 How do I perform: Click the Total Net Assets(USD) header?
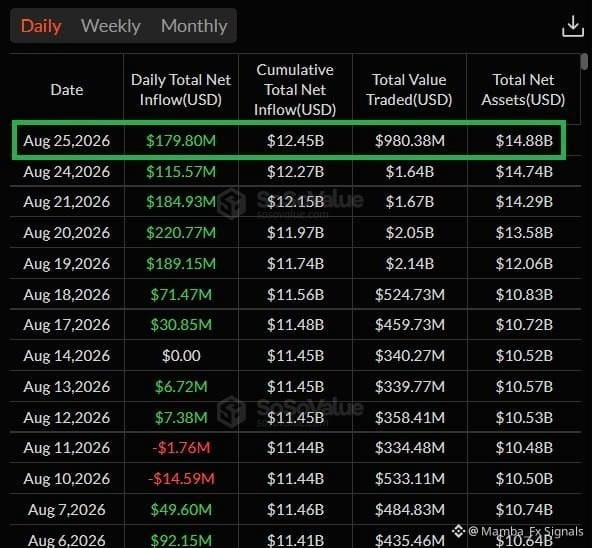pyautogui.click(x=523, y=90)
